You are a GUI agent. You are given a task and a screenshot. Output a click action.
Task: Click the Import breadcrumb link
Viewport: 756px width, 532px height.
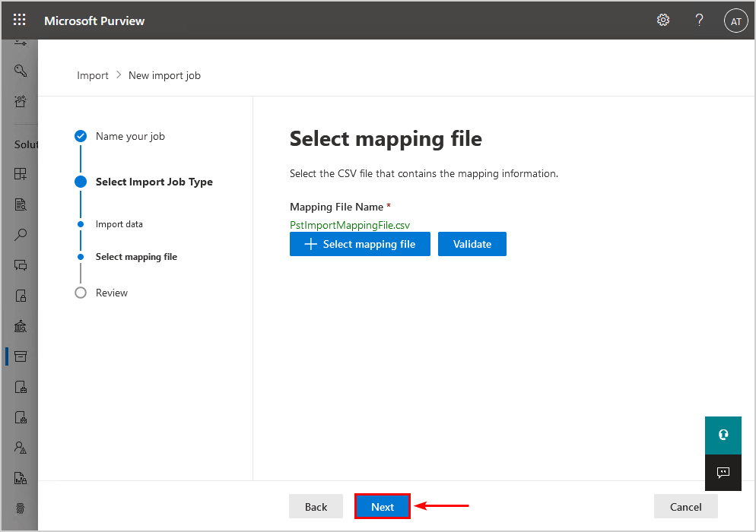click(93, 76)
